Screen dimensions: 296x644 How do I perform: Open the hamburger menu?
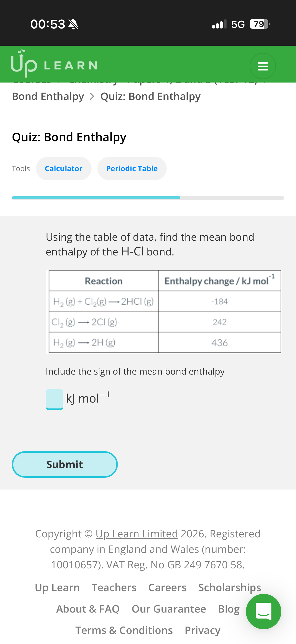point(263,66)
